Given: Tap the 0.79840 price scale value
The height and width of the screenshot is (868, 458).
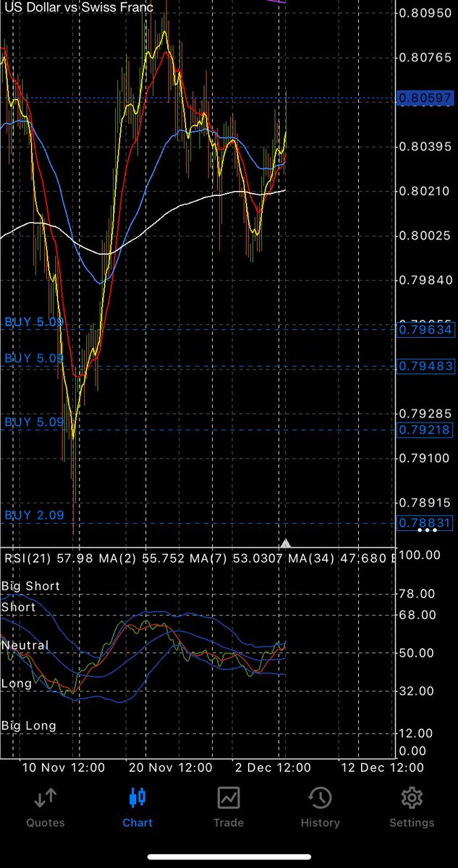Looking at the screenshot, I should pyautogui.click(x=425, y=280).
